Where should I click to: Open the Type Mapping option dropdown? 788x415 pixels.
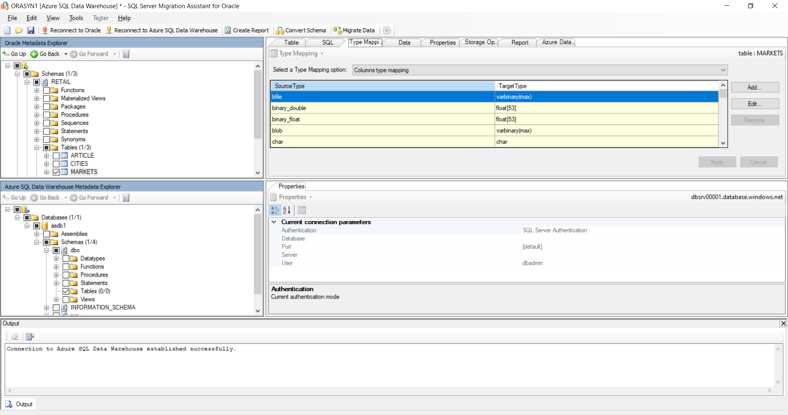coord(723,70)
